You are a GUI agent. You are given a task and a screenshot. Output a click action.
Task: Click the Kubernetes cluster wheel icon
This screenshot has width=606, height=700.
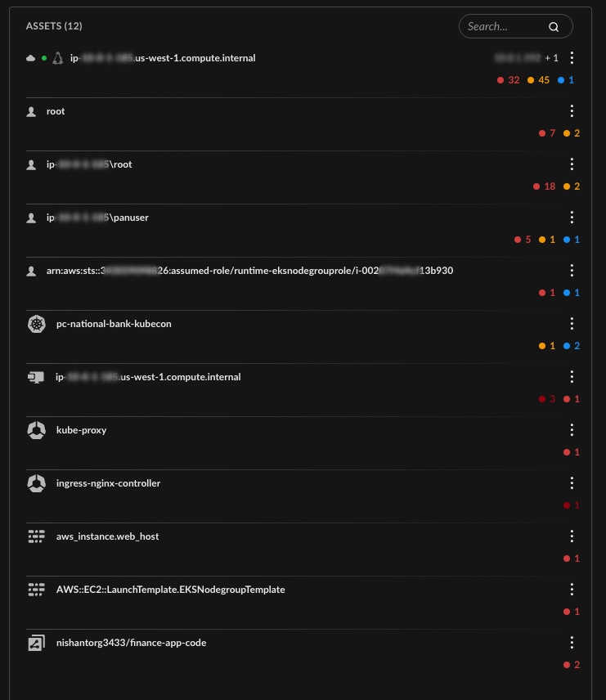(37, 324)
